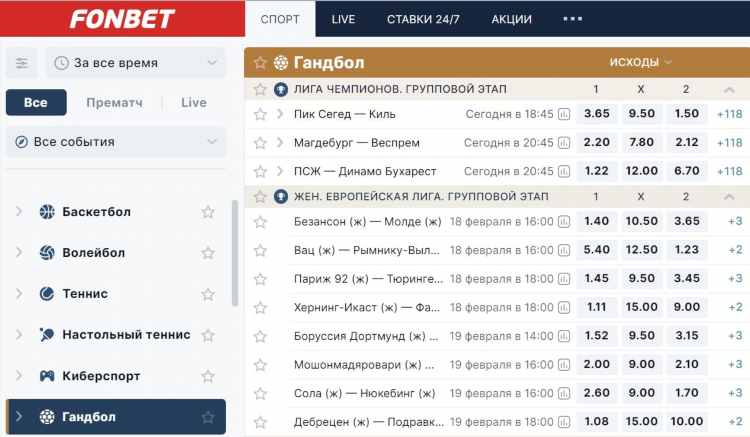750x437 pixels.
Task: Click the Volleyball sport icon
Action: click(47, 252)
